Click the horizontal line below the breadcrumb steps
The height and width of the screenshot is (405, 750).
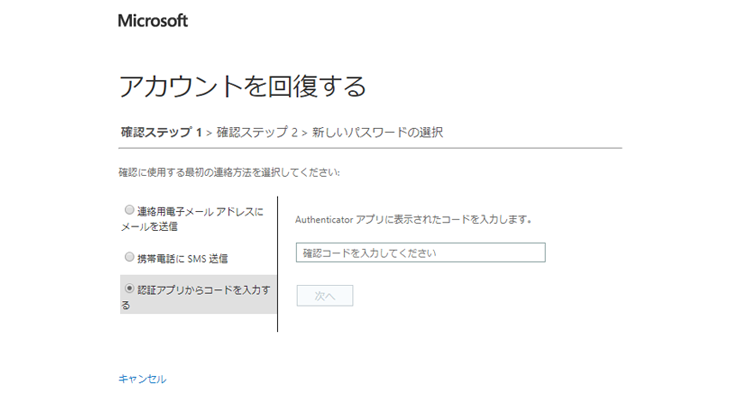[x=370, y=148]
